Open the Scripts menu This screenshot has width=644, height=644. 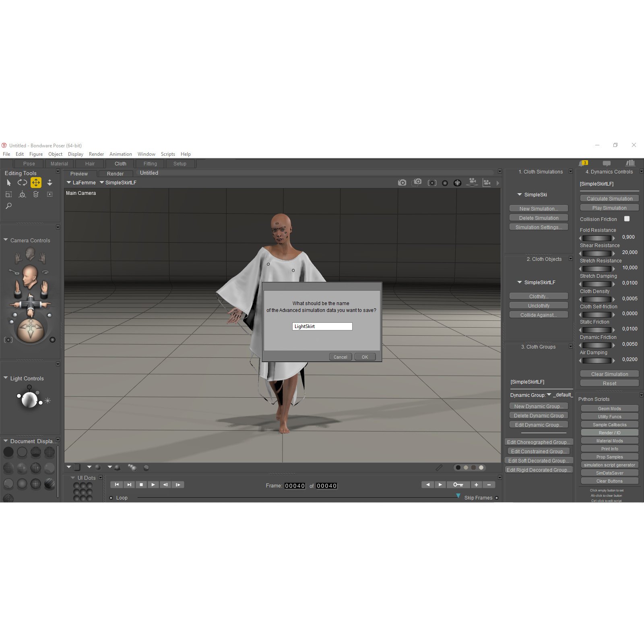[x=168, y=154]
